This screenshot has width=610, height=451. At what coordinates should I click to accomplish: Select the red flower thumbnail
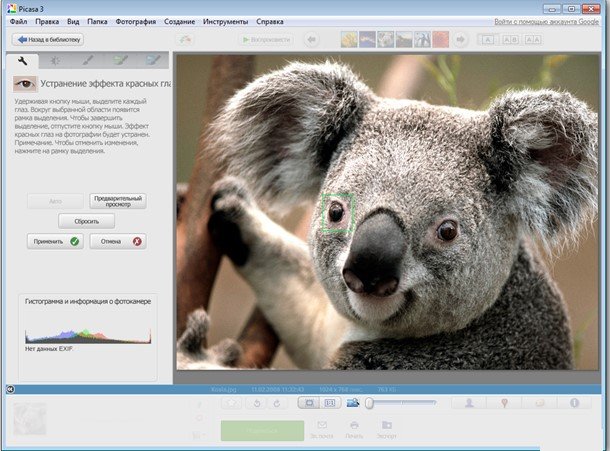[440, 40]
